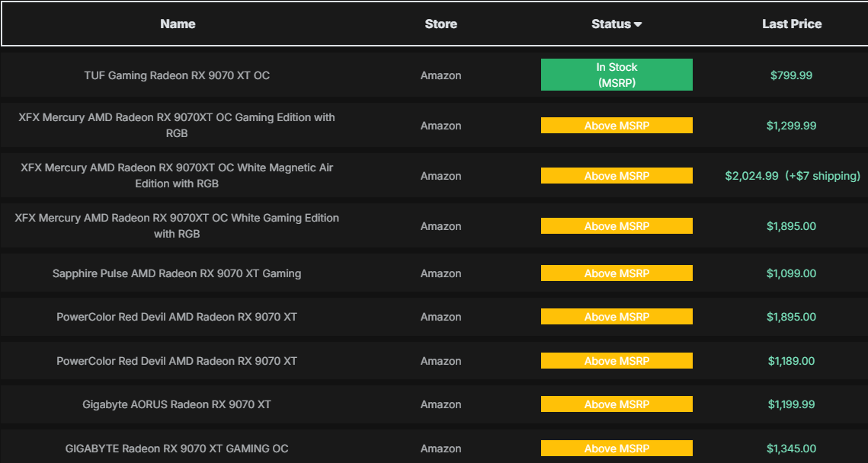868x463 pixels.
Task: Click Amazon in the $1,895.00 PowerColor Red Devil row
Action: coord(440,317)
